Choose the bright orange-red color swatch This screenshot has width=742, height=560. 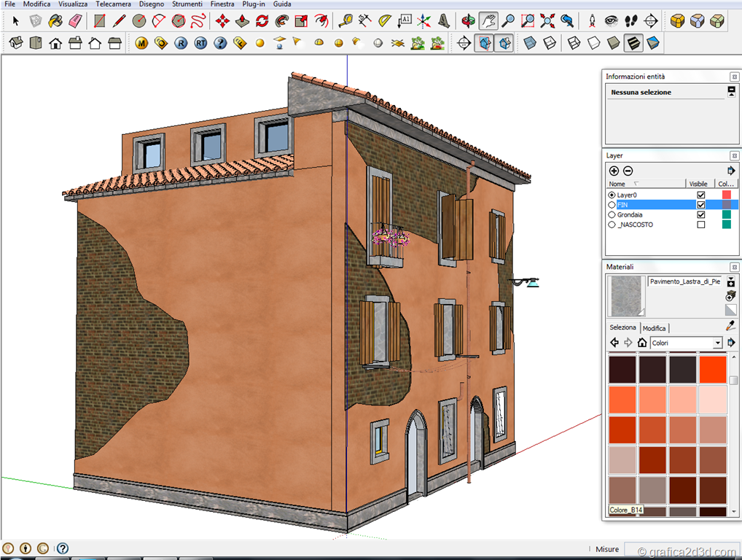(713, 369)
